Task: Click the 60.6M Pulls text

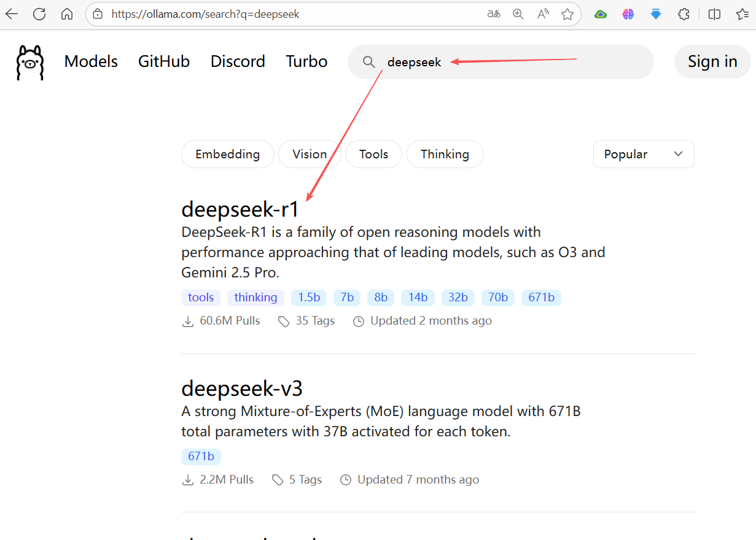Action: pyautogui.click(x=230, y=321)
